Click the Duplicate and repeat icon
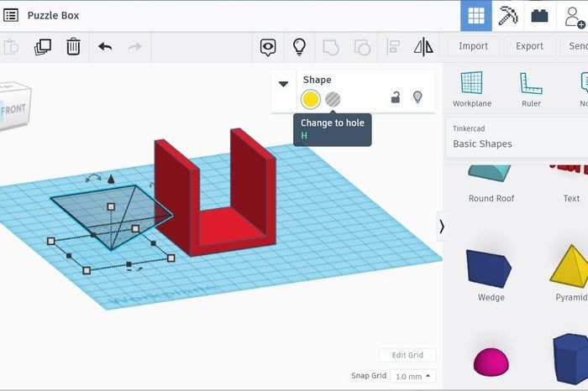The image size is (588, 391). coord(43,47)
